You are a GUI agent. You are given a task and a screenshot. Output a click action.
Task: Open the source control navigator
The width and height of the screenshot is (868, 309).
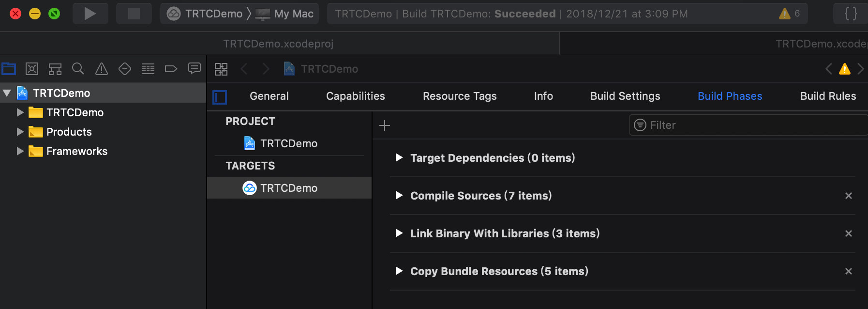[32, 69]
